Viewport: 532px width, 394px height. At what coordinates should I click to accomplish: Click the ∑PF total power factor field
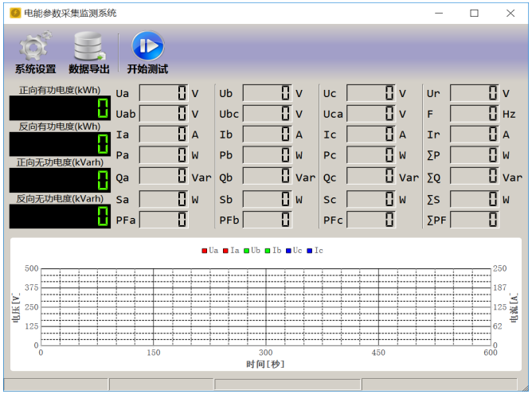475,219
